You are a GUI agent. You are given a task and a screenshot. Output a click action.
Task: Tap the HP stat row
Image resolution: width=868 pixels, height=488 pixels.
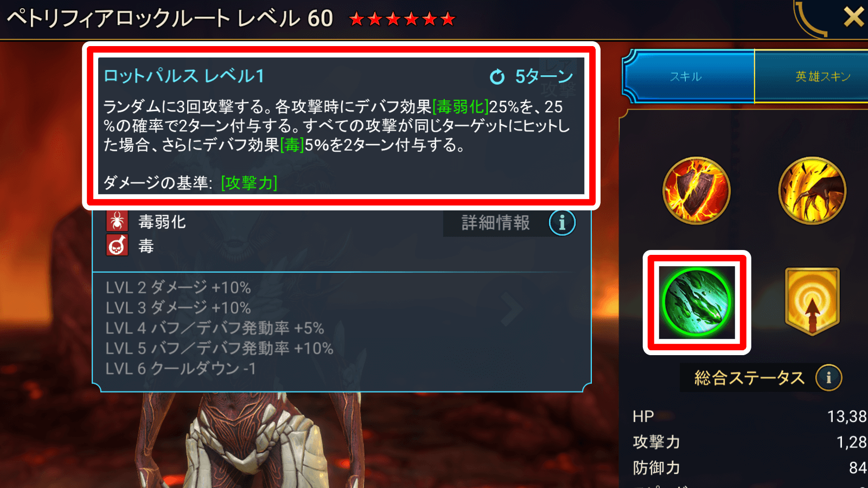point(750,416)
